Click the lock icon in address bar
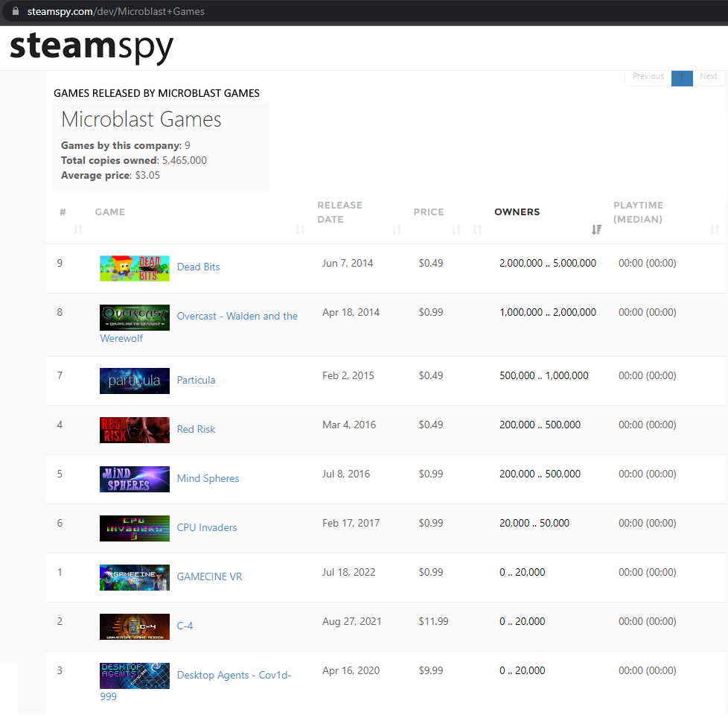This screenshot has height=718, width=728. tap(16, 11)
